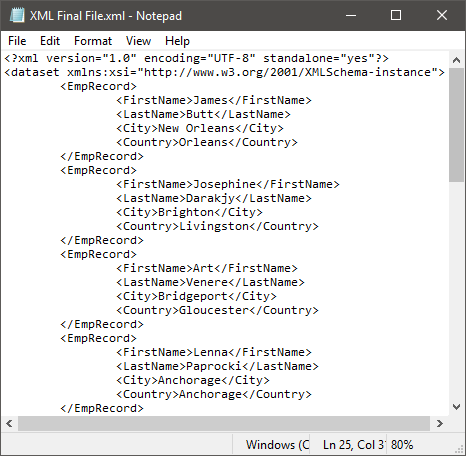Click the LastName Butt line
The width and height of the screenshot is (466, 456).
203,114
